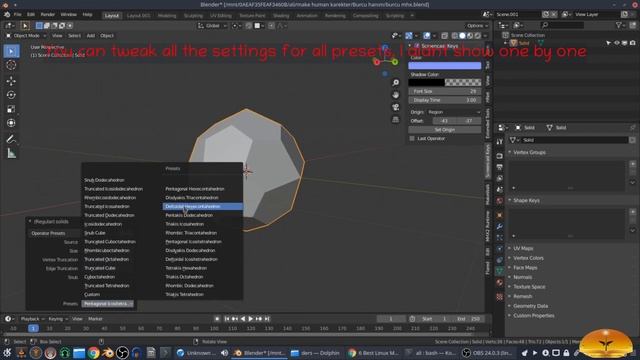Click the viewport pan hand icon
The height and width of the screenshot is (360, 640).
click(396, 95)
